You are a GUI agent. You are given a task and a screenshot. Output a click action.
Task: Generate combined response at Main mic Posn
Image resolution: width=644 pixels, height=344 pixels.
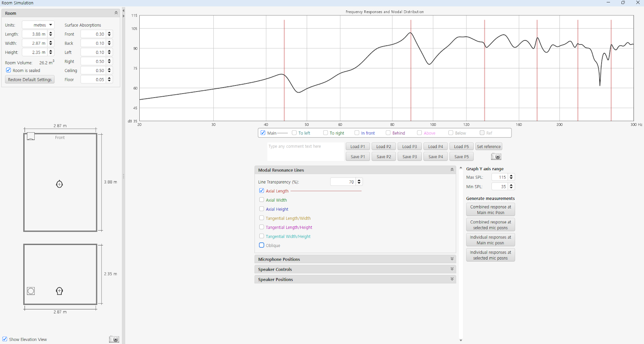pyautogui.click(x=490, y=210)
